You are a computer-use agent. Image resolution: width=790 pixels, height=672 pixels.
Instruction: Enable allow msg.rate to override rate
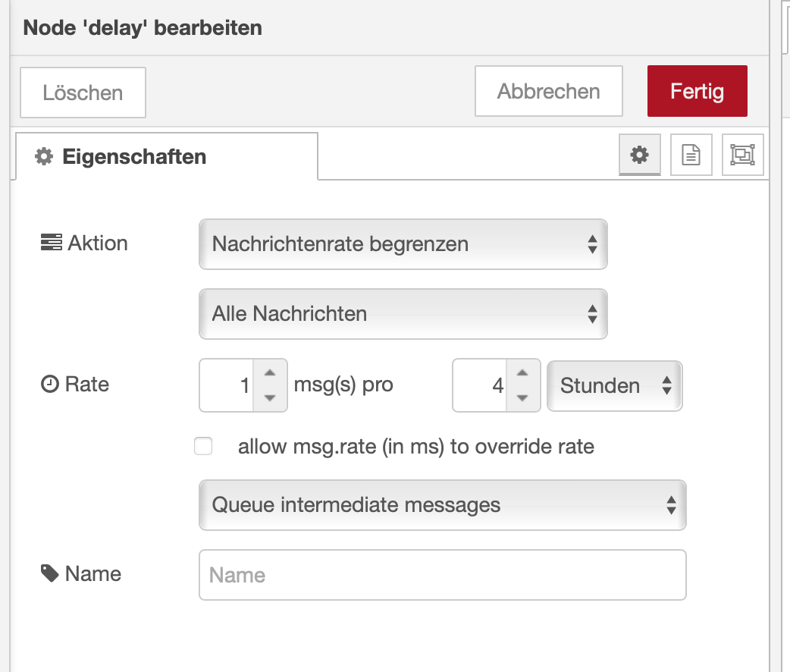pos(203,447)
